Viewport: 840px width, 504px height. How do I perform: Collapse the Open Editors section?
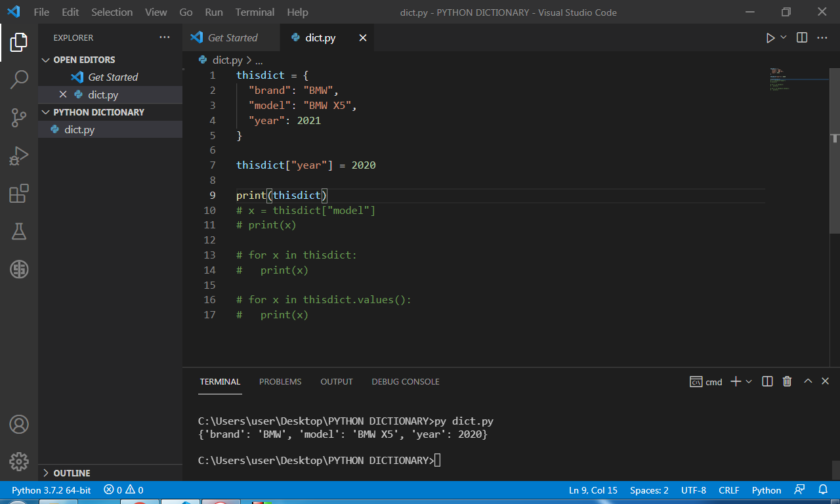110,60
